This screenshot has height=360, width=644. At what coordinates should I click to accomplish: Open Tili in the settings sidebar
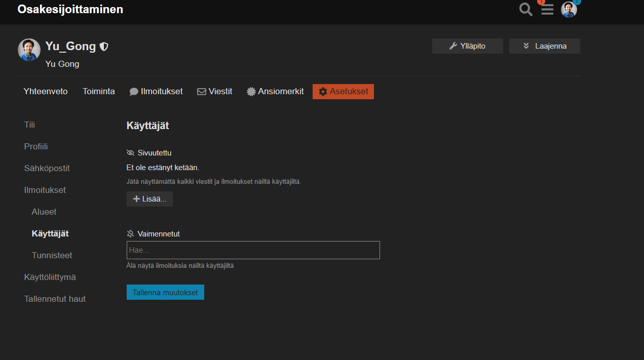coord(29,125)
